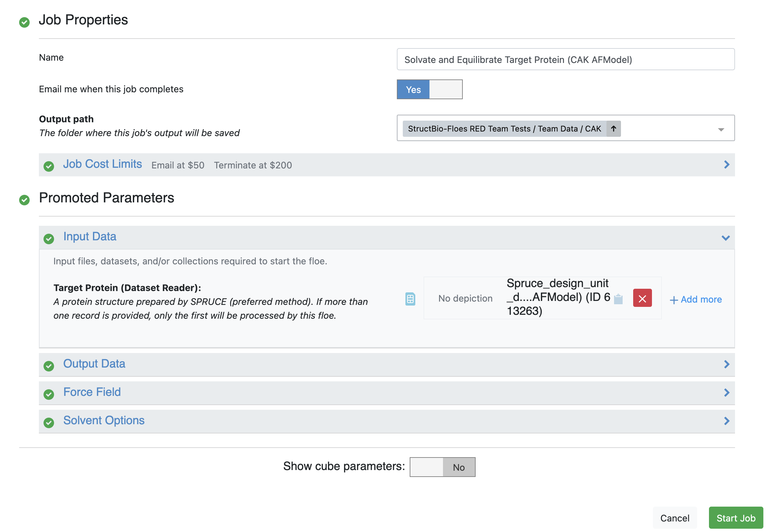Click the Add more link
This screenshot has width=766, height=532.
[x=696, y=300]
